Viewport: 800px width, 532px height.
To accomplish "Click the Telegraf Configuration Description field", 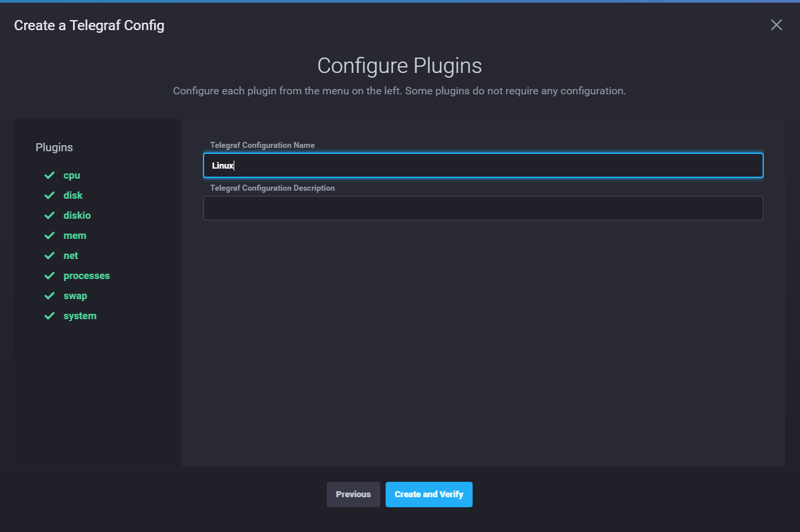I will (483, 208).
